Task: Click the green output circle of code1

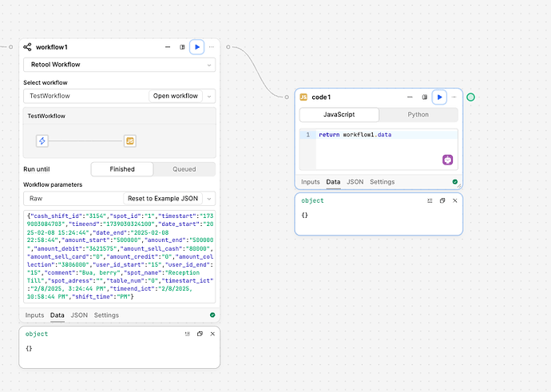Action: point(470,97)
